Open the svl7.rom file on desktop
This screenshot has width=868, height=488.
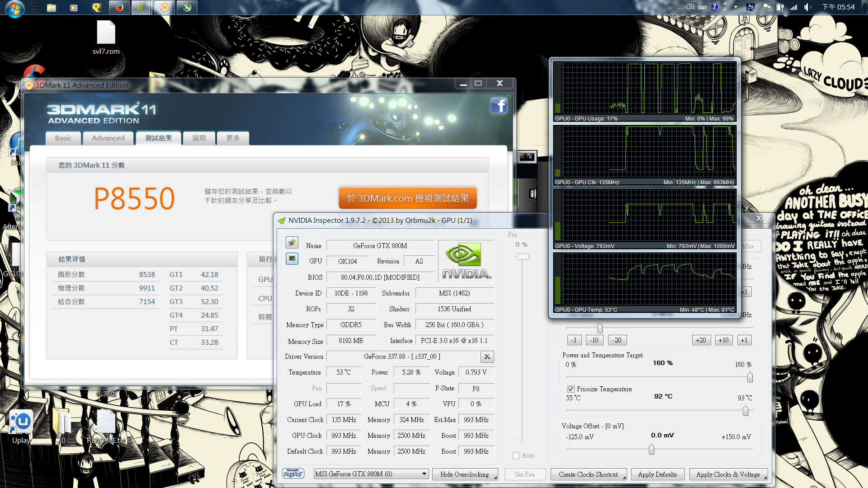pos(106,38)
